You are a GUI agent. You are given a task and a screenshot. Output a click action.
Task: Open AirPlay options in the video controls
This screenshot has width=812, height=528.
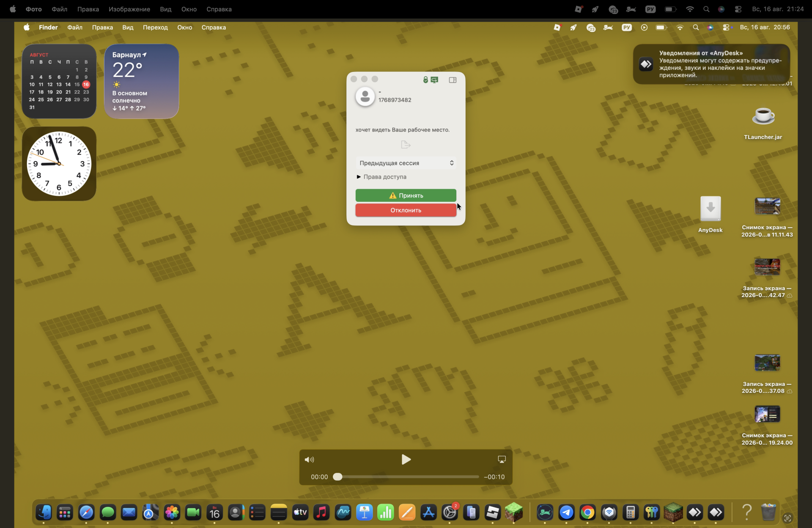click(x=502, y=459)
